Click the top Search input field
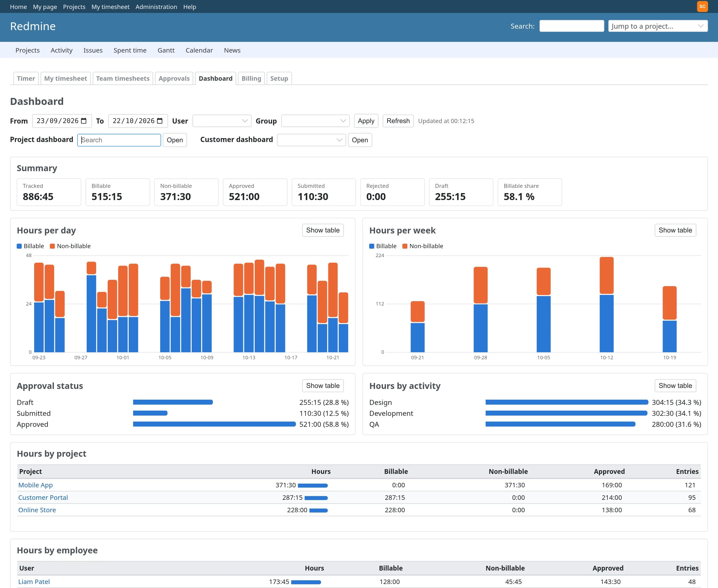 pos(572,26)
